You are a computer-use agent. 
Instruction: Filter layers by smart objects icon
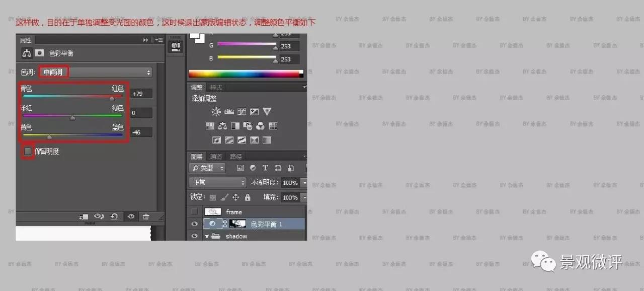(x=290, y=168)
